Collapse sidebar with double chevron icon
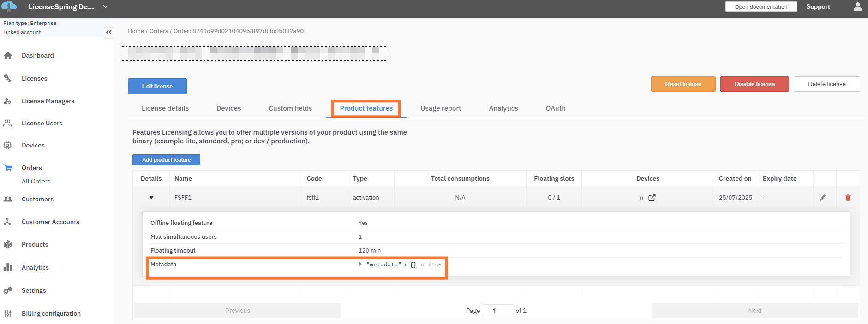This screenshot has height=324, width=868. tap(109, 32)
